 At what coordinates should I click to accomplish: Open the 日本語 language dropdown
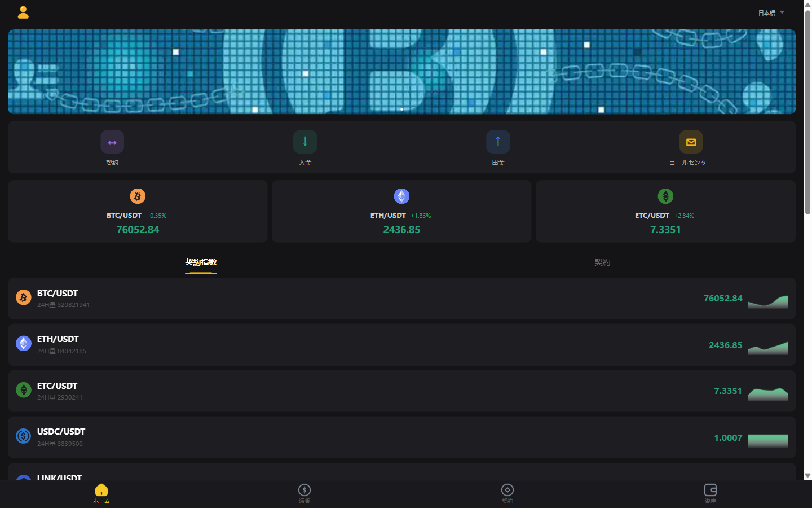(x=771, y=12)
